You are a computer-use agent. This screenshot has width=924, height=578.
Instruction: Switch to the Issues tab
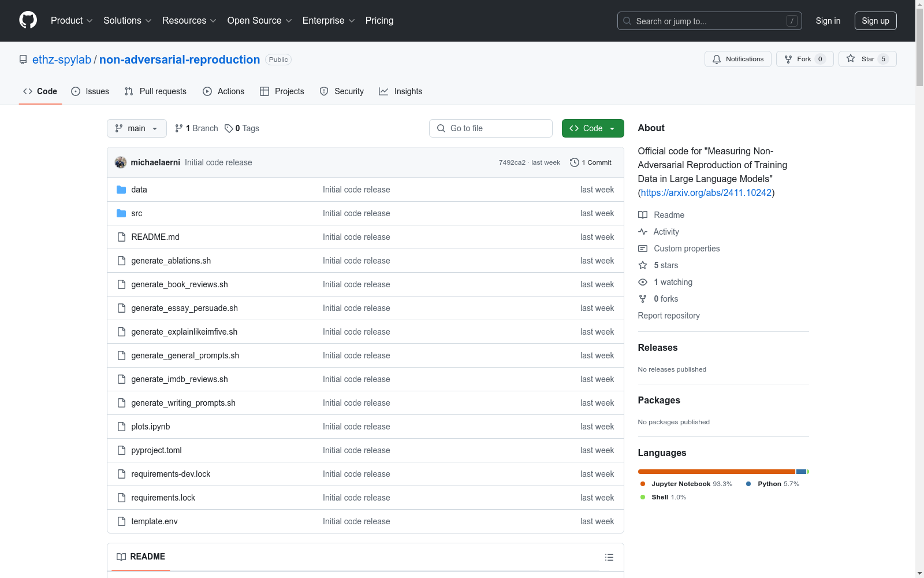(90, 91)
